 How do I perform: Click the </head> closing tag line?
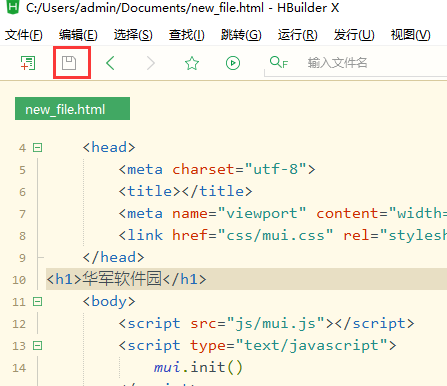[113, 257]
